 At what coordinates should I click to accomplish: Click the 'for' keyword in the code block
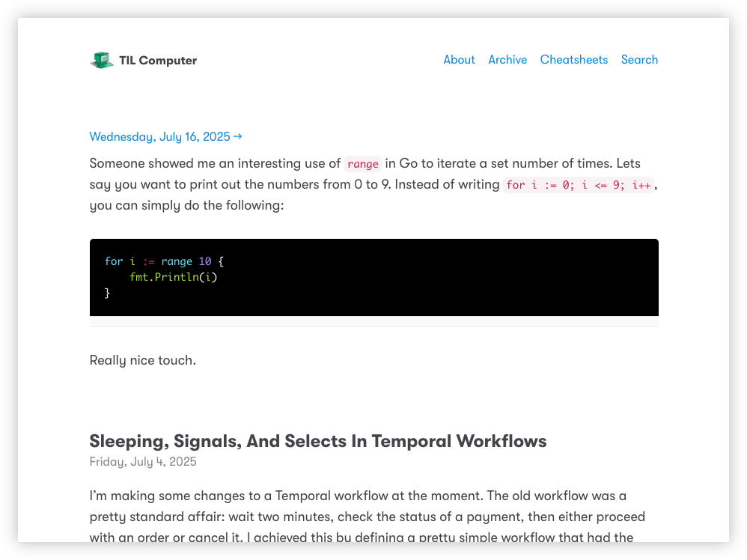coord(114,261)
